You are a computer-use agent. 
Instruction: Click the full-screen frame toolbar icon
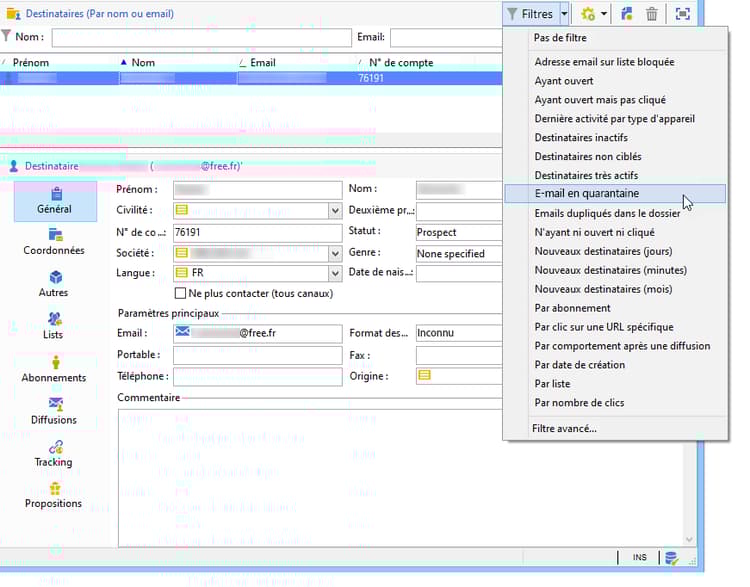point(682,14)
